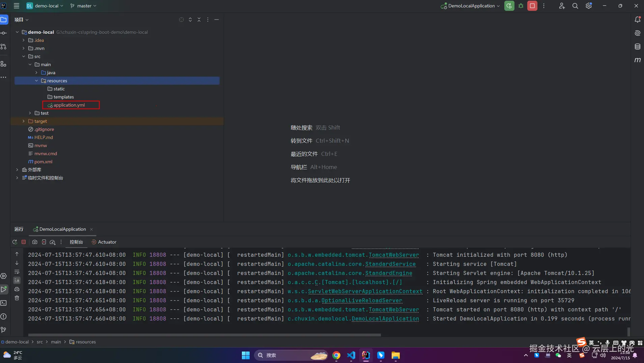Rerun DemoLocalApplication from the top toolbar
The width and height of the screenshot is (644, 363).
point(509,6)
